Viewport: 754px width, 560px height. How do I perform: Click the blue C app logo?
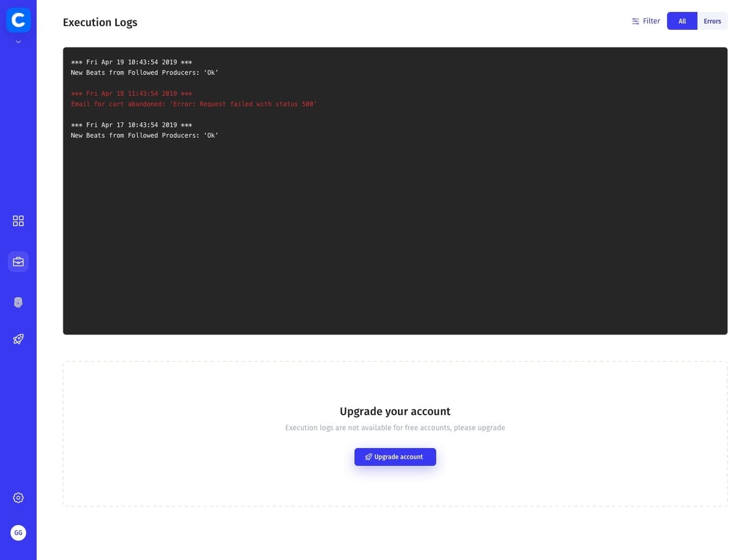[18, 20]
